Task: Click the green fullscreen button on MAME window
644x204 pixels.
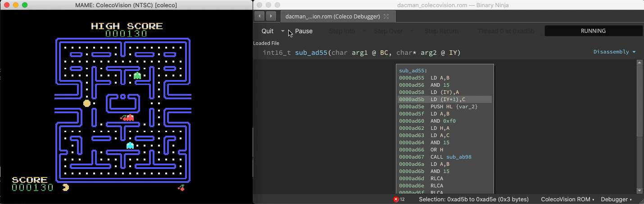Action: pyautogui.click(x=25, y=5)
